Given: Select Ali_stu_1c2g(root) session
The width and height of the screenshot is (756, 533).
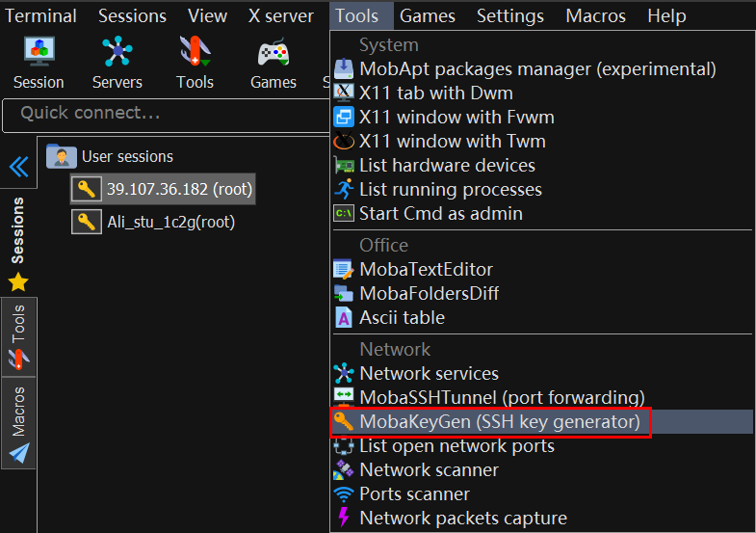Looking at the screenshot, I should point(170,222).
